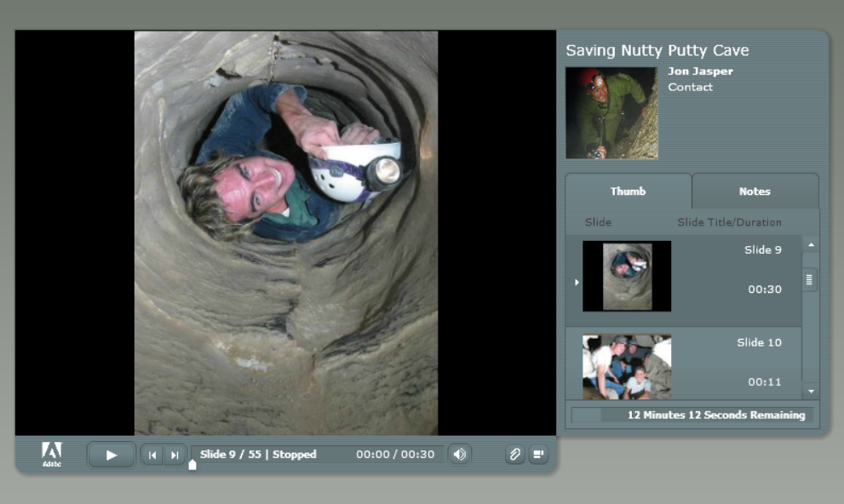Mute audio with the speaker icon
The image size is (844, 504).
coord(460,455)
